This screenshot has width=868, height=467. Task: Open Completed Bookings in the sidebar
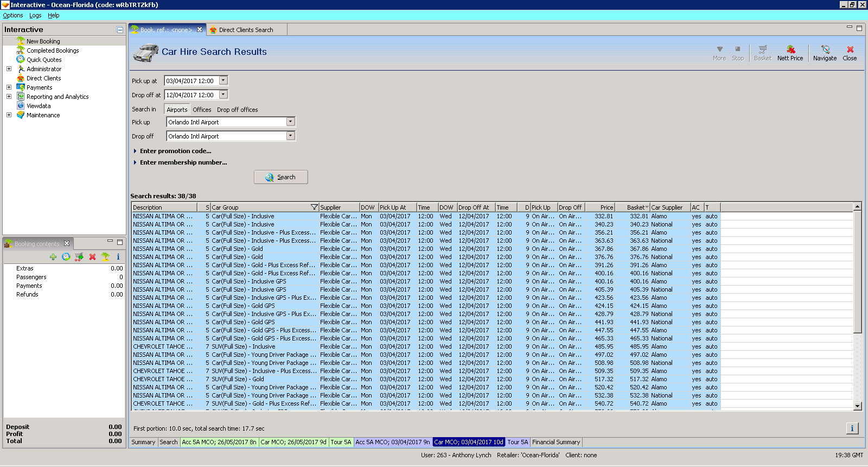pos(53,51)
